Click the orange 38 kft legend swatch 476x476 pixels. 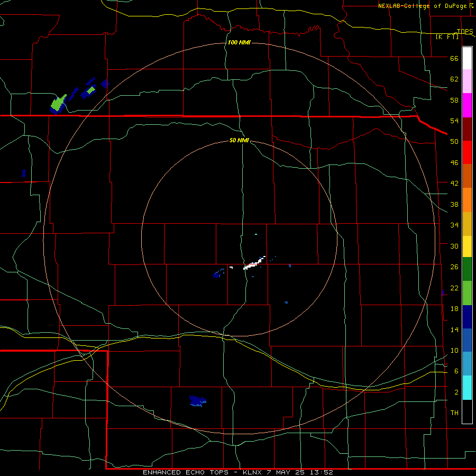pos(467,200)
